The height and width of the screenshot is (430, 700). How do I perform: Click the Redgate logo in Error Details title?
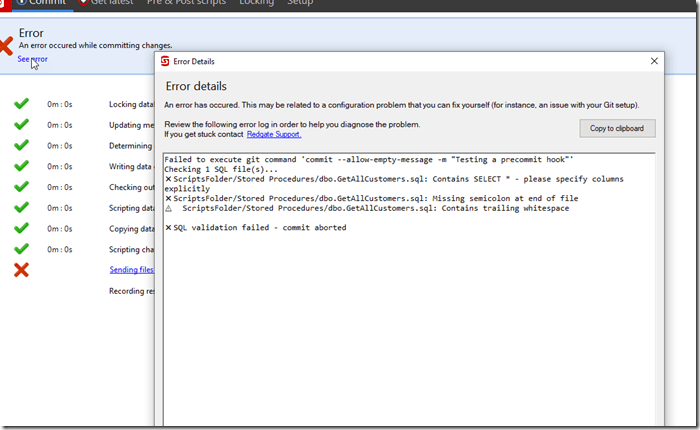(x=165, y=62)
